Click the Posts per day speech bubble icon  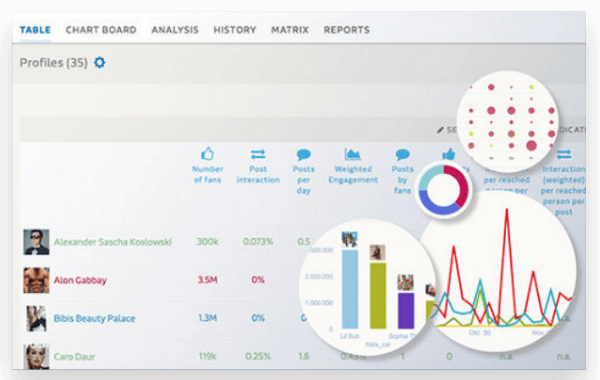tap(303, 155)
